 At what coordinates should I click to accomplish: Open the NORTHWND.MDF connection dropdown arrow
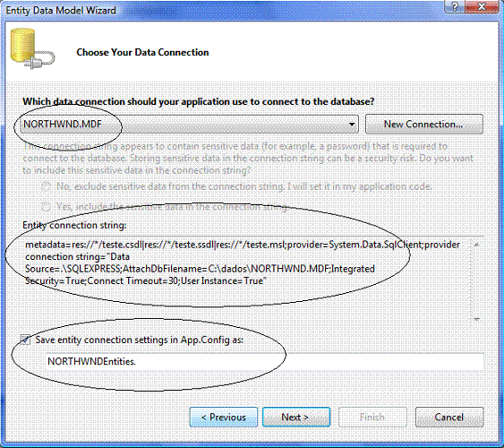tap(352, 125)
